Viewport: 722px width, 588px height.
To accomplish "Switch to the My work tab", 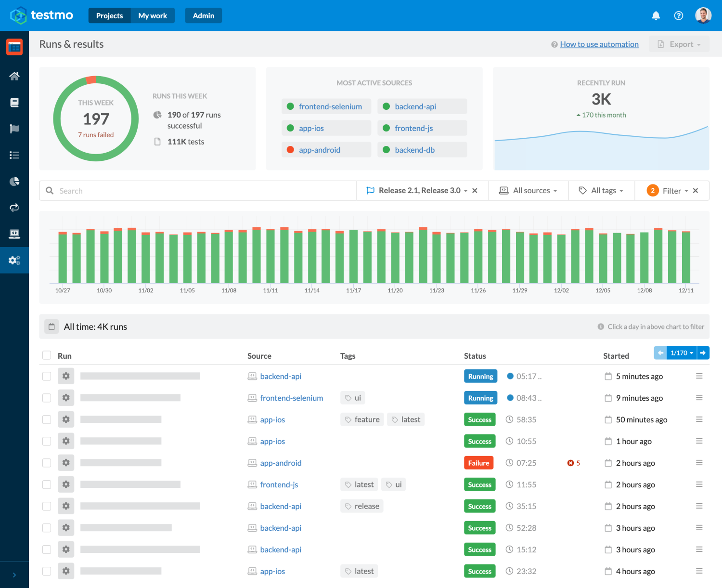I will click(153, 16).
